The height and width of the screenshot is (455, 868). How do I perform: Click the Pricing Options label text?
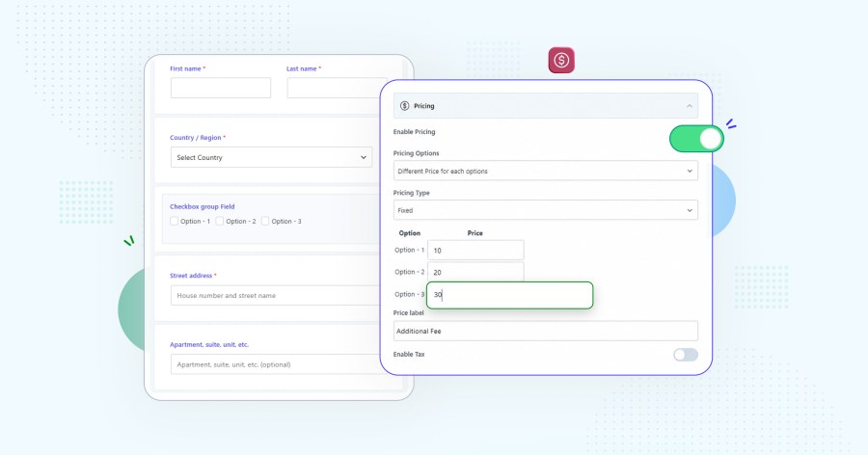tap(417, 153)
